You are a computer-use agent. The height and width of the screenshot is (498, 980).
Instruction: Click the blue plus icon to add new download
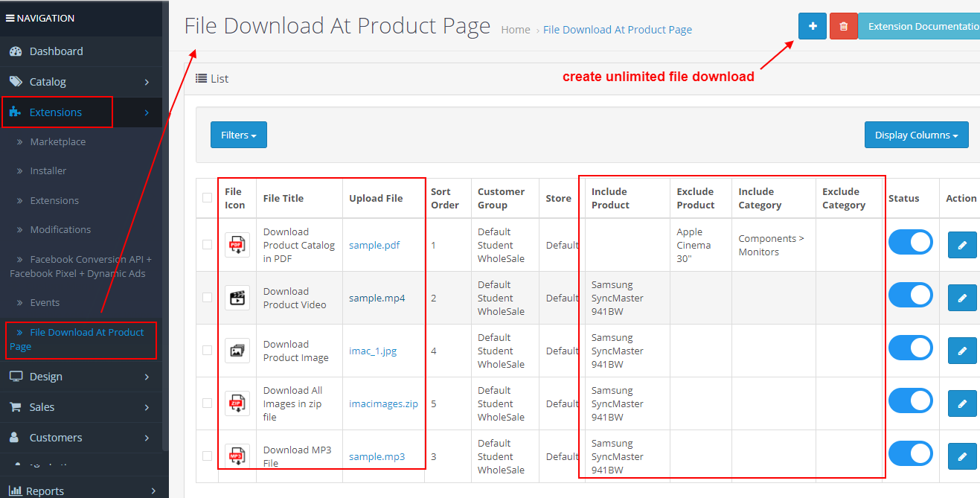click(x=812, y=25)
